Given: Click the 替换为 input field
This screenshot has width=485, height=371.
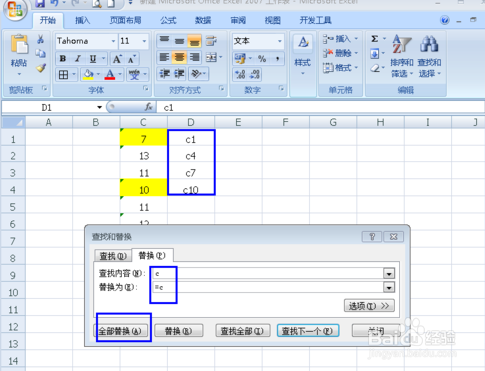Looking at the screenshot, I should [268, 287].
